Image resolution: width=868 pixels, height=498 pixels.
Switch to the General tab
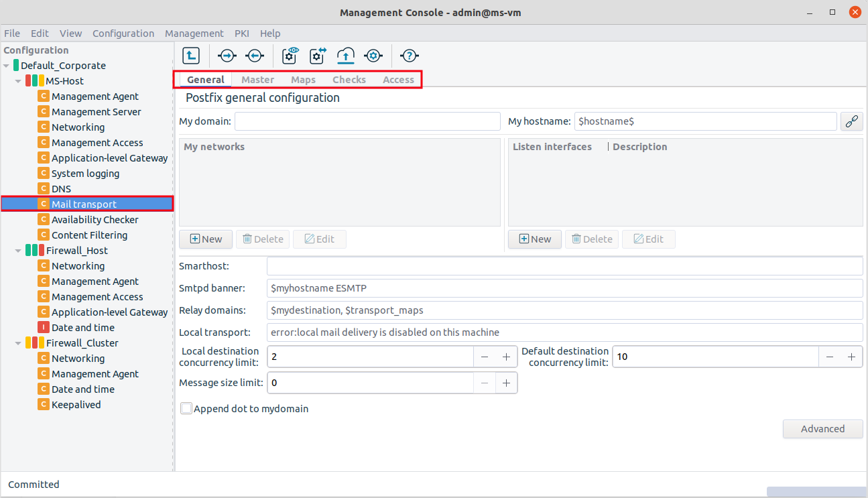[205, 80]
